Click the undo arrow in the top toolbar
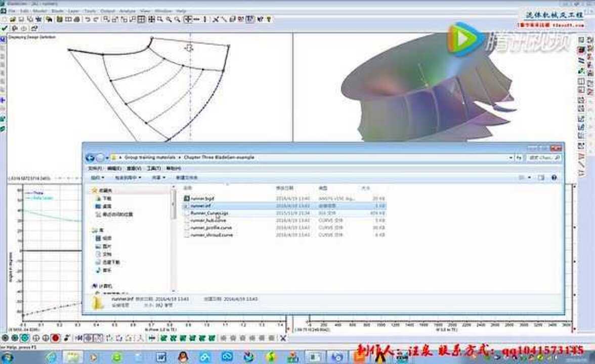595x364 pixels. [88, 19]
